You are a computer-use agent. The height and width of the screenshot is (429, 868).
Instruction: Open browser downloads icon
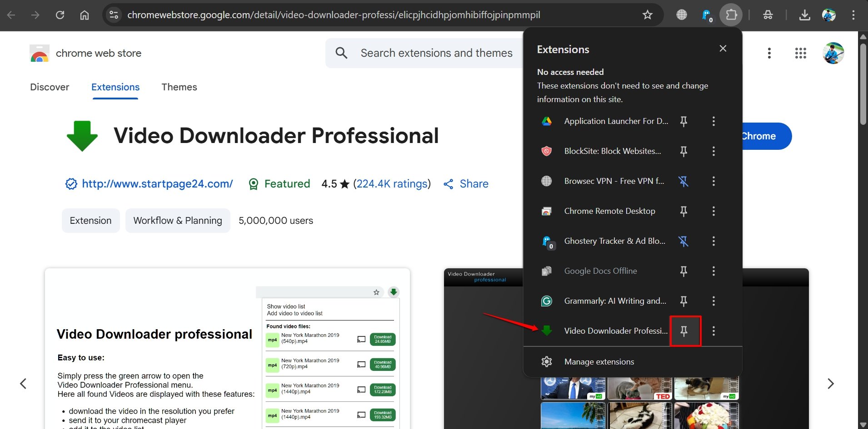[x=805, y=15]
